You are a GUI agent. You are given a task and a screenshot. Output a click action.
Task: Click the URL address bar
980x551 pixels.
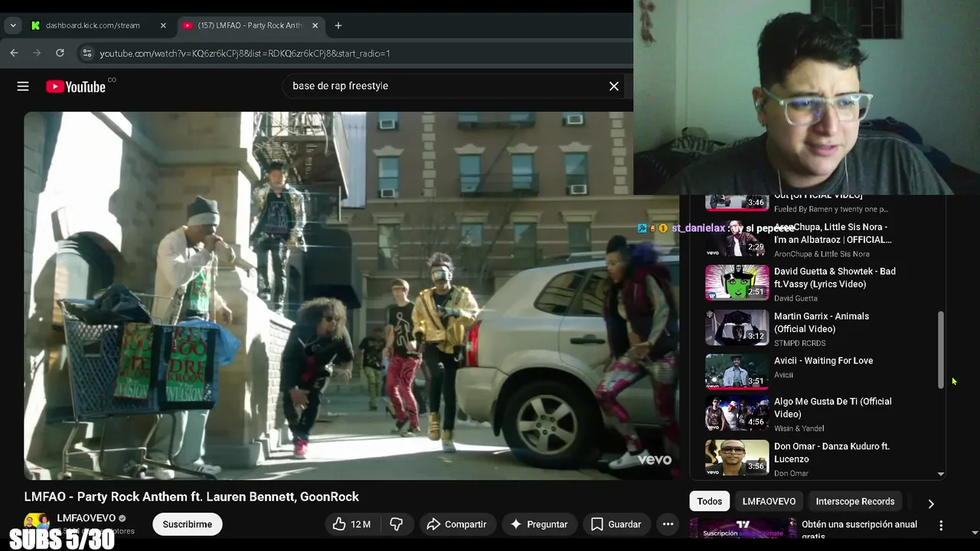245,54
